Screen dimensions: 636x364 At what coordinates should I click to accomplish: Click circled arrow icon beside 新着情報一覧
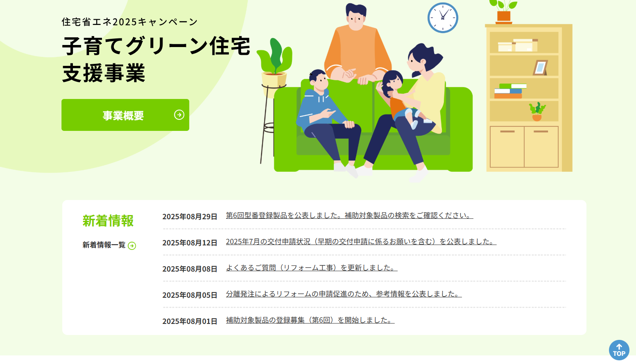[132, 245]
